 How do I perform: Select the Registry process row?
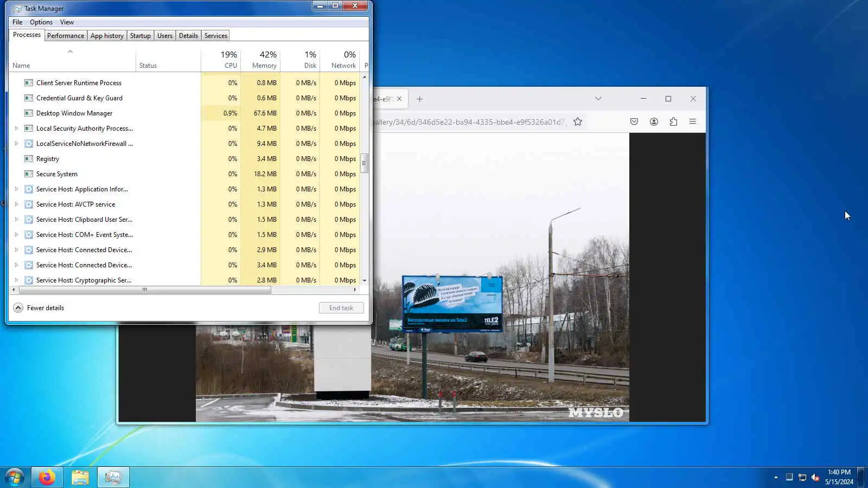tap(184, 159)
